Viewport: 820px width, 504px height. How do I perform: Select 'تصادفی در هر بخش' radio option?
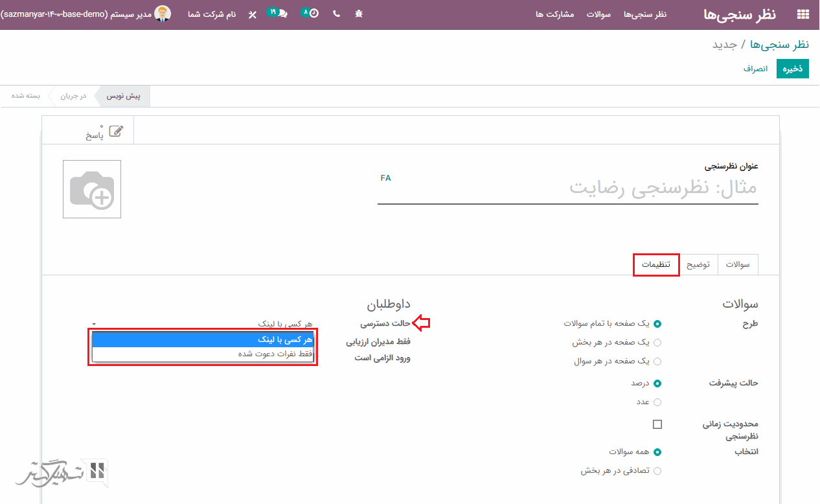click(x=657, y=471)
